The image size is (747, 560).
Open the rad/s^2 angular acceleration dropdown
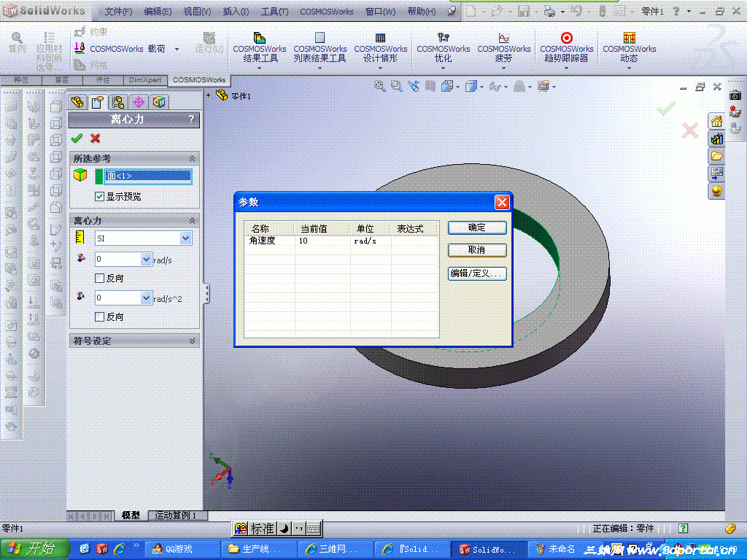point(146,297)
